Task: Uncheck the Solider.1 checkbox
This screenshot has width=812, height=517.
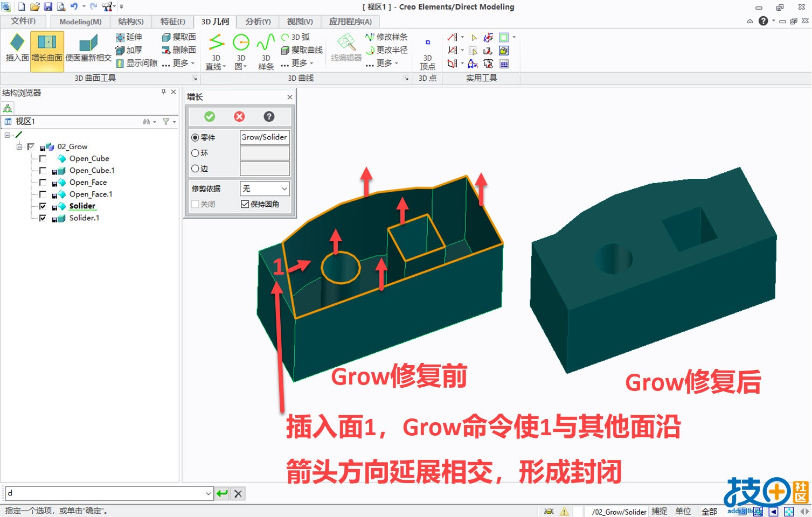Action: 43,218
